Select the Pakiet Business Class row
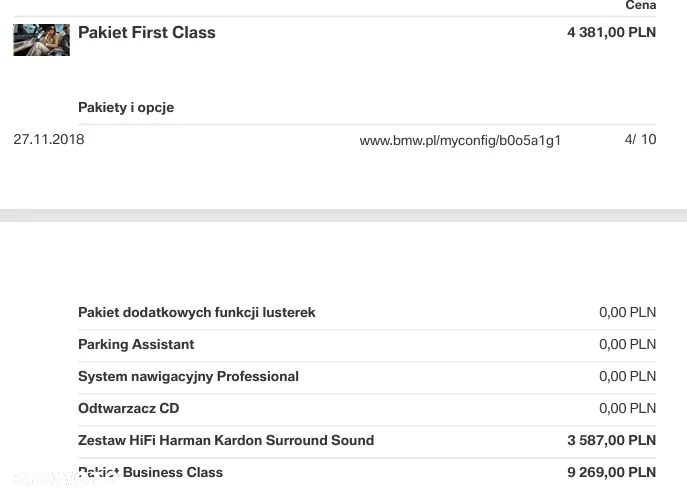The height and width of the screenshot is (495, 687). tap(367, 472)
